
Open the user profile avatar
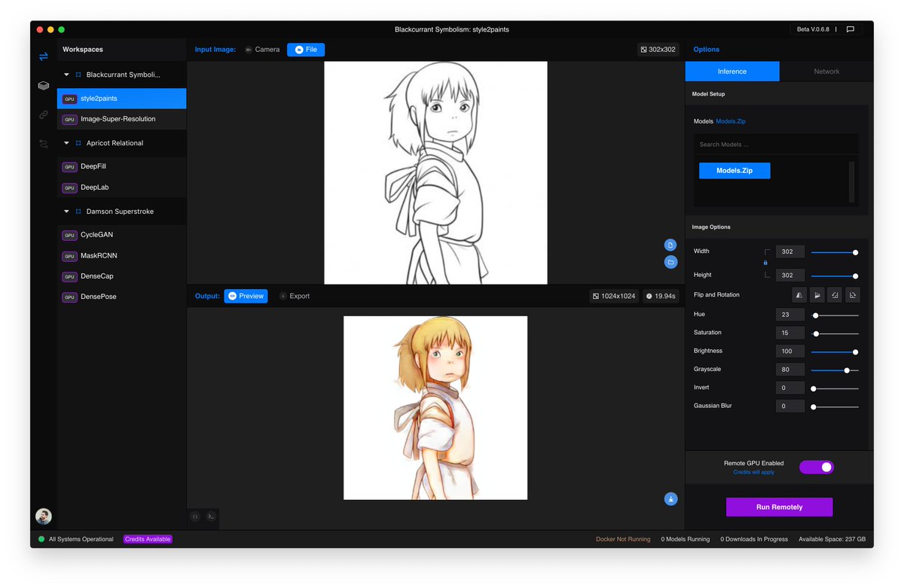pyautogui.click(x=44, y=516)
